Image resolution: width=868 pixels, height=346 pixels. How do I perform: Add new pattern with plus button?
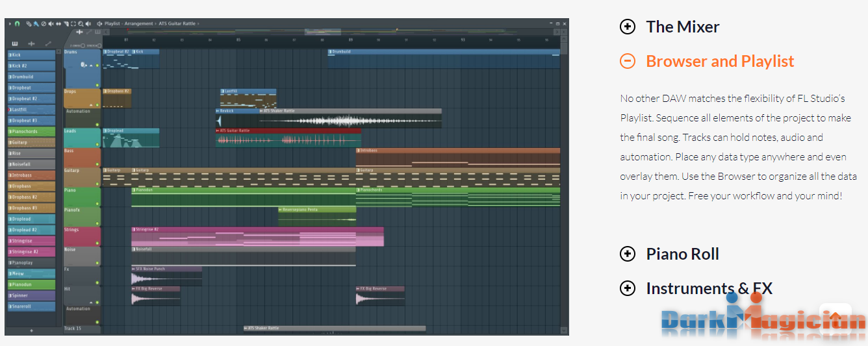pyautogui.click(x=31, y=330)
